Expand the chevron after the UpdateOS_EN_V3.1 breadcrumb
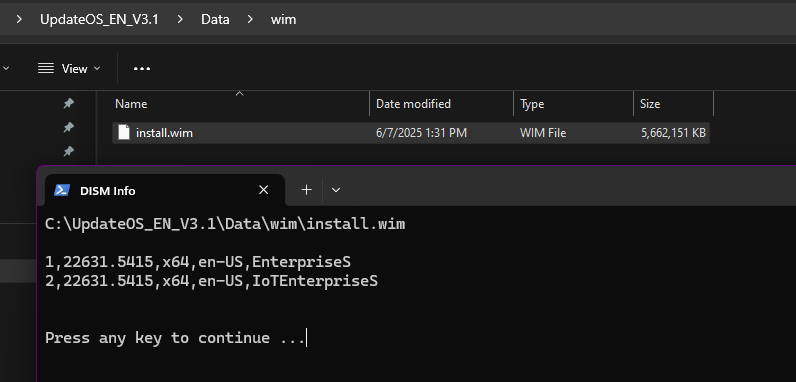The height and width of the screenshot is (382, 796). (x=180, y=20)
